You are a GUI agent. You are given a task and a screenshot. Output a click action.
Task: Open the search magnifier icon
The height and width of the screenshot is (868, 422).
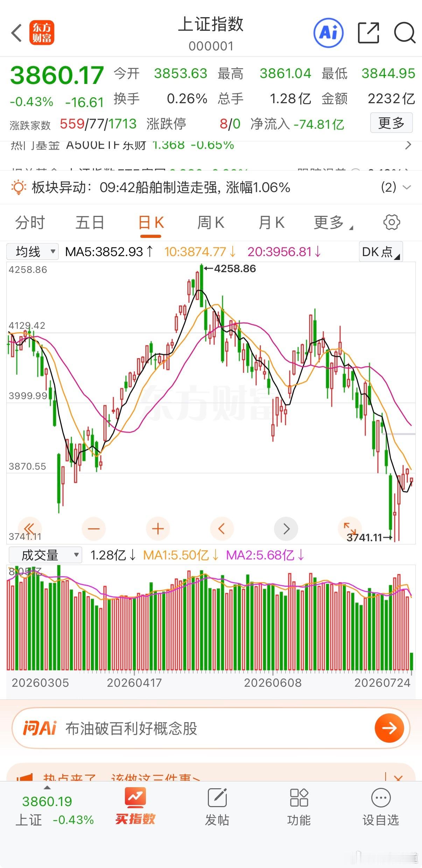405,33
